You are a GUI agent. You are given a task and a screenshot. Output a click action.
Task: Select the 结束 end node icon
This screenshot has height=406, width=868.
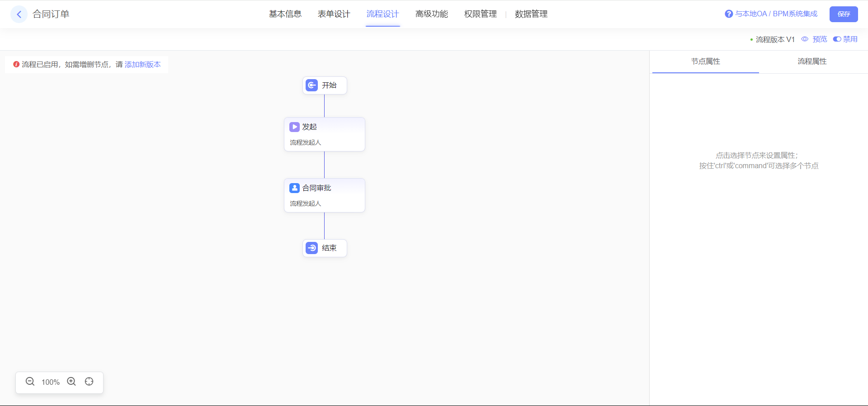coord(311,248)
